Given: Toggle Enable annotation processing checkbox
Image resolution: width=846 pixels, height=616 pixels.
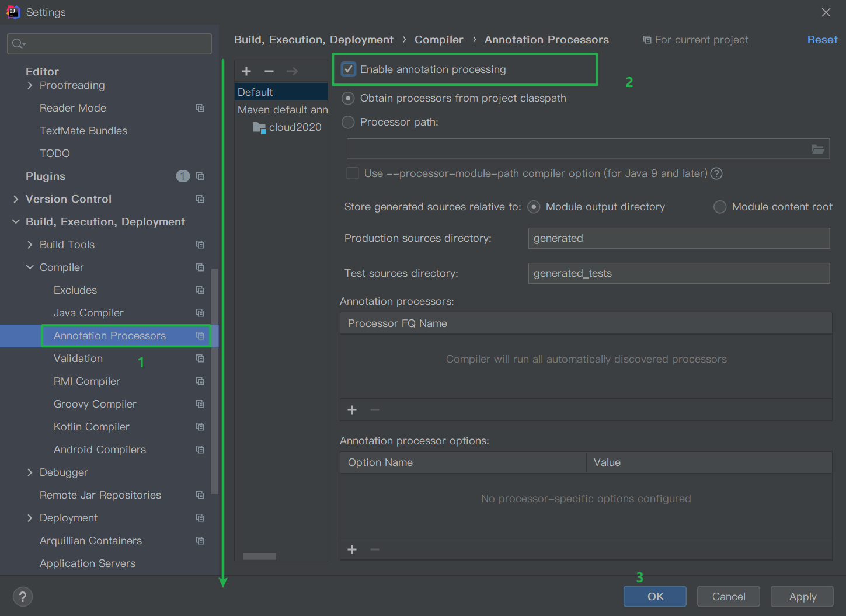Looking at the screenshot, I should pos(349,69).
